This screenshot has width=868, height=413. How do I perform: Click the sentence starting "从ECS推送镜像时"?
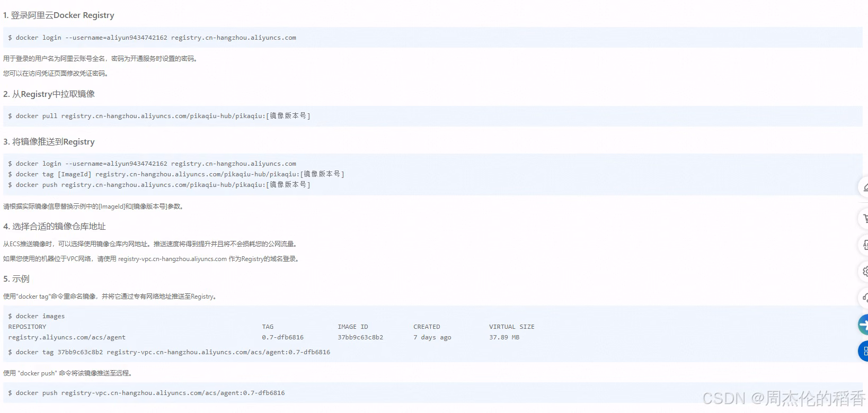click(151, 244)
